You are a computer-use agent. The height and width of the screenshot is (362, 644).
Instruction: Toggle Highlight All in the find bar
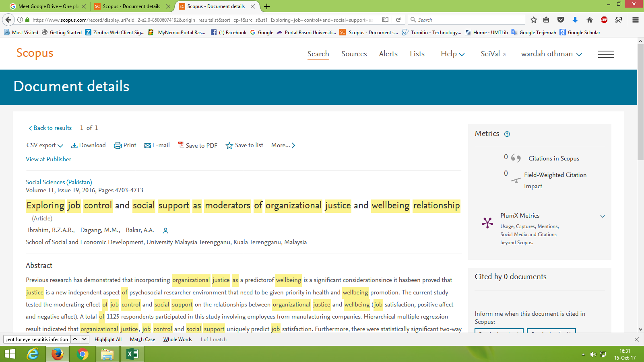108,339
